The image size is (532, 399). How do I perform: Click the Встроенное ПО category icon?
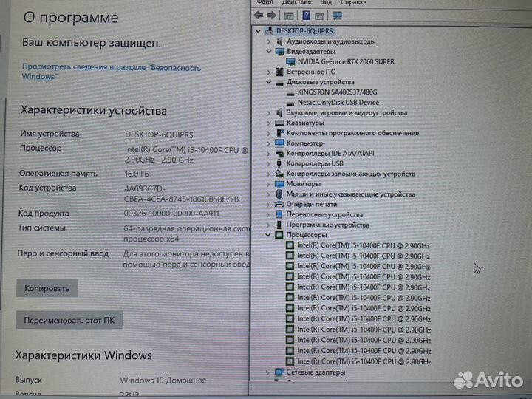click(x=279, y=72)
